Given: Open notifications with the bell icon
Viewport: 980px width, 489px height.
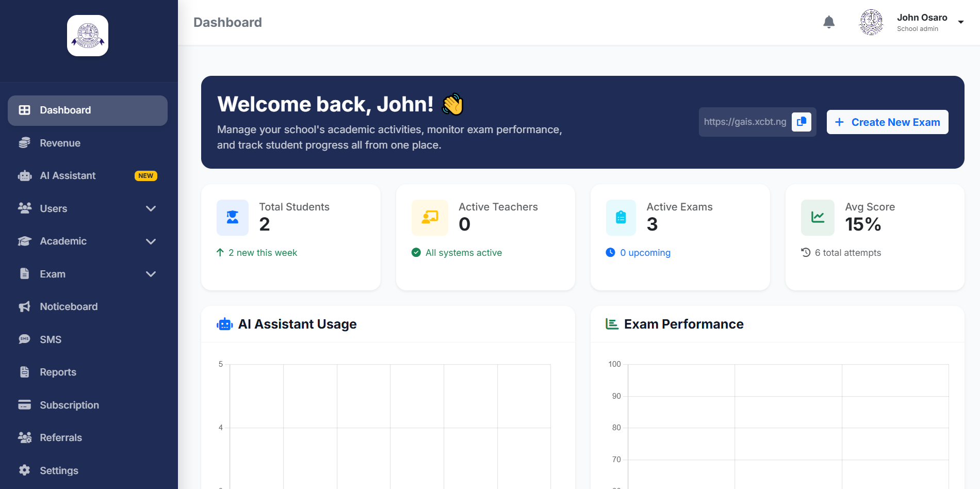Looking at the screenshot, I should (x=829, y=22).
